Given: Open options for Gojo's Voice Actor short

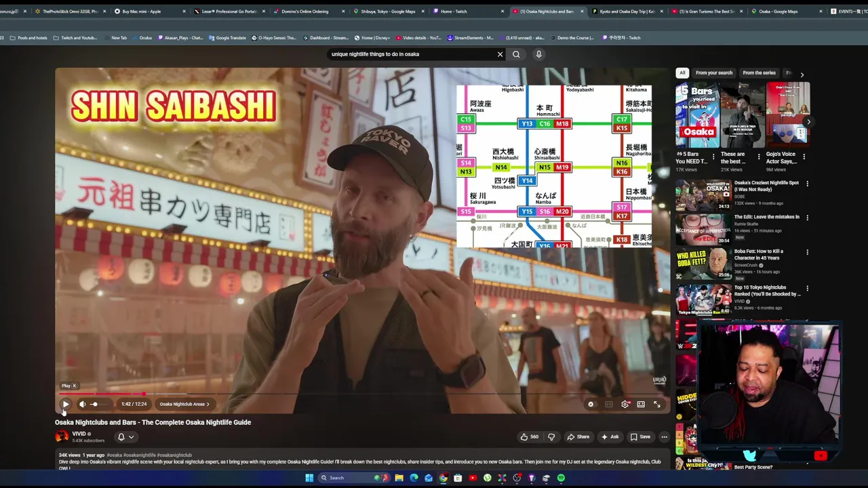Looking at the screenshot, I should pos(804,157).
